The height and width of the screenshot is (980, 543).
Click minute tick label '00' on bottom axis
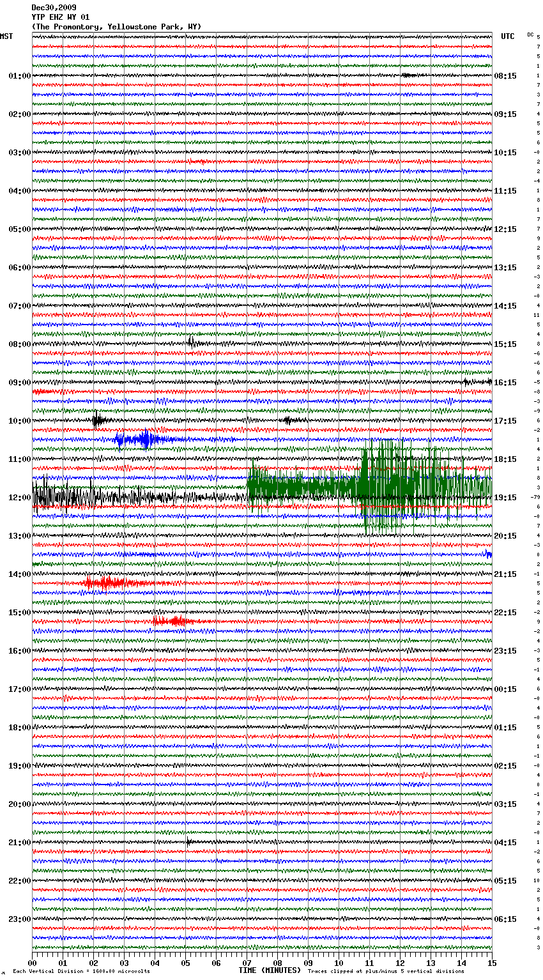click(x=32, y=963)
